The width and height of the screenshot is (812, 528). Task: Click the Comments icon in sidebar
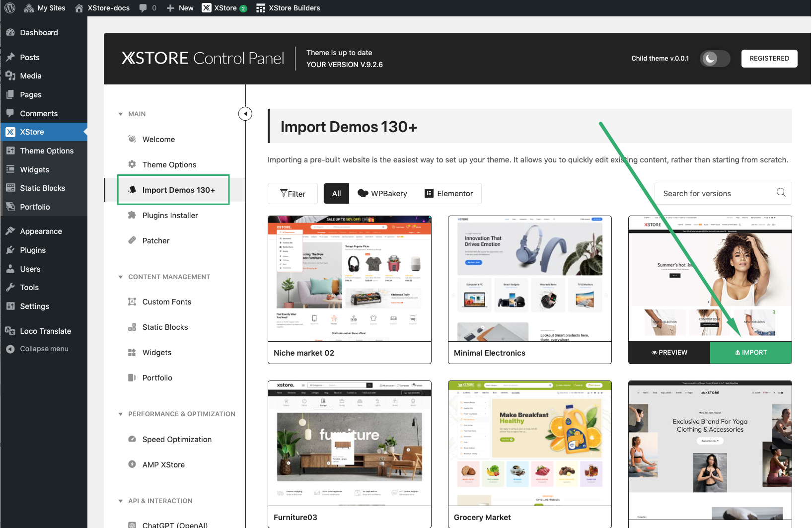10,113
